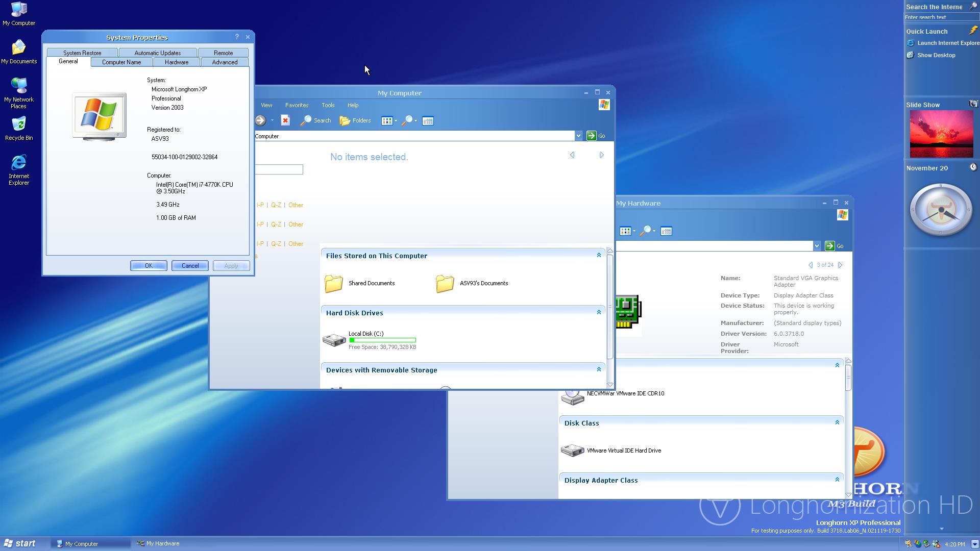Open Search in My Computer toolbar
This screenshot has width=980, height=551.
[316, 120]
